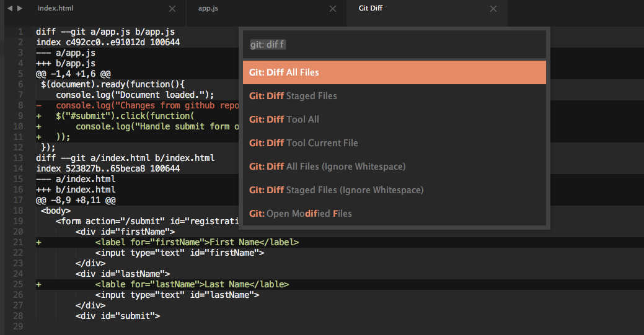This screenshot has width=644, height=335.
Task: Choose Git: Diff Staged Files
Action: pos(394,96)
